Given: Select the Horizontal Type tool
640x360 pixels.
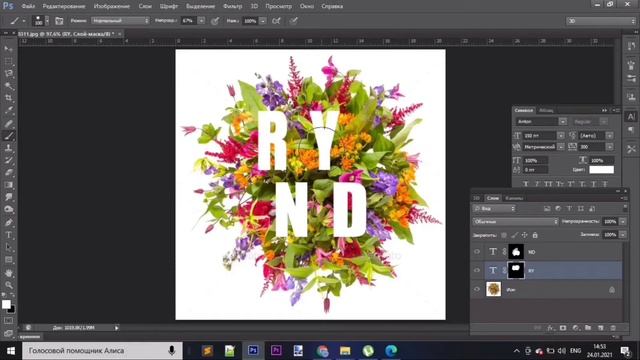Looking at the screenshot, I should click(9, 235).
